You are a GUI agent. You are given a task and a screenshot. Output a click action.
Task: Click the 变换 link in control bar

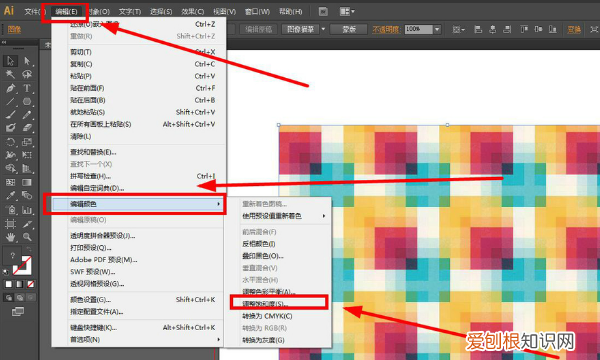click(x=574, y=29)
